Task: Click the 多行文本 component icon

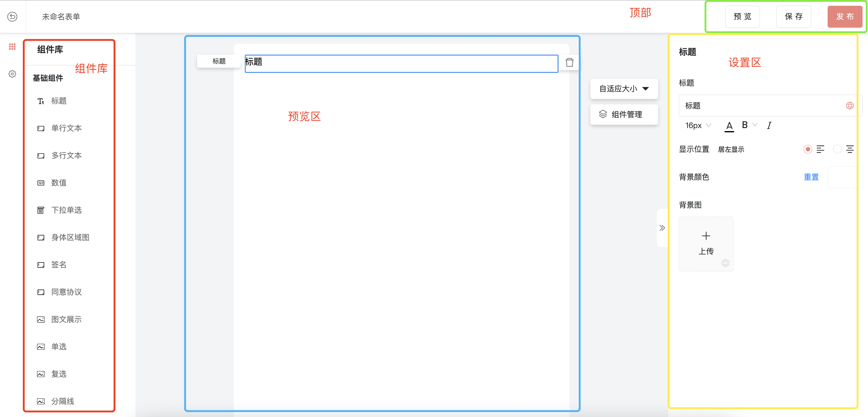Action: [x=41, y=156]
